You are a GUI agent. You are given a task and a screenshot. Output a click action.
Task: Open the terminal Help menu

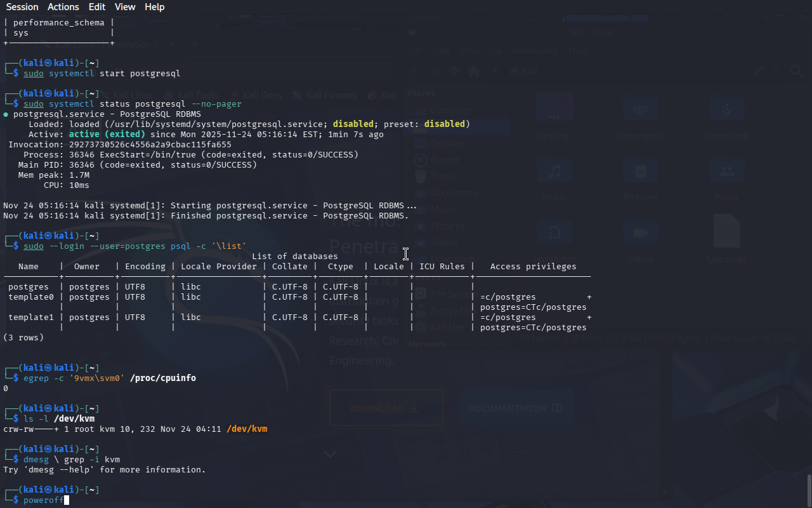coord(154,7)
